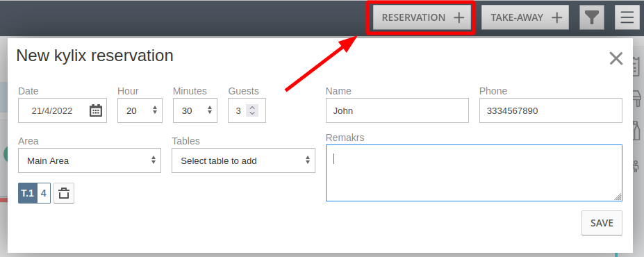Click the TAKE-AWAY button

pos(525,17)
